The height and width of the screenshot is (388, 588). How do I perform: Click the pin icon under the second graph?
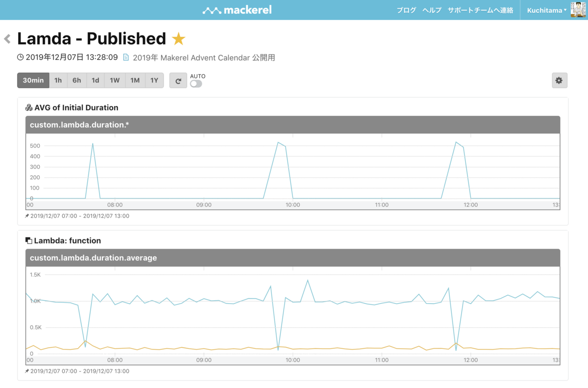coord(27,371)
